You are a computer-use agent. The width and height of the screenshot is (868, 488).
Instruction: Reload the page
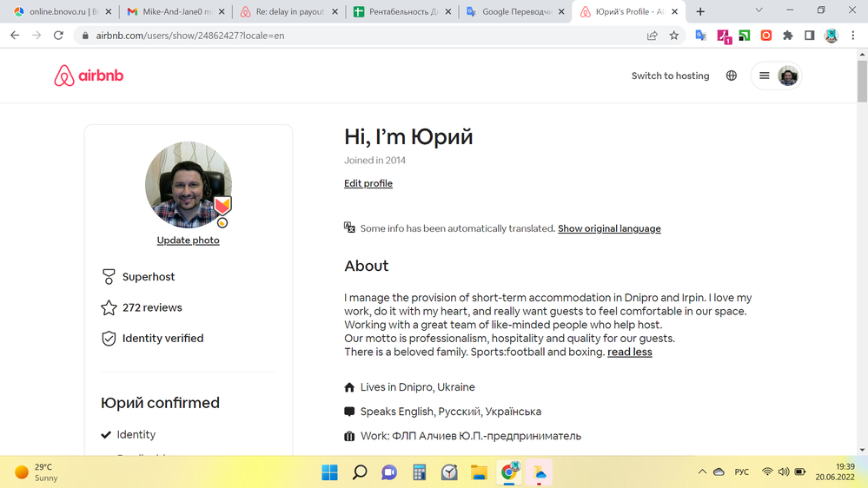click(58, 36)
